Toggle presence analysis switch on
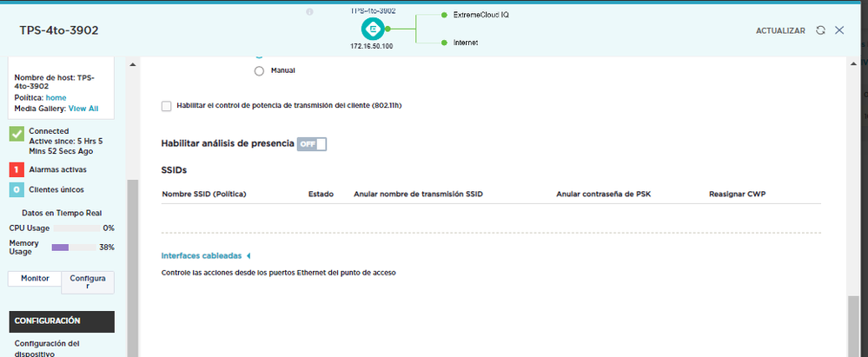Screen dimensions: 868x357 pos(312,144)
